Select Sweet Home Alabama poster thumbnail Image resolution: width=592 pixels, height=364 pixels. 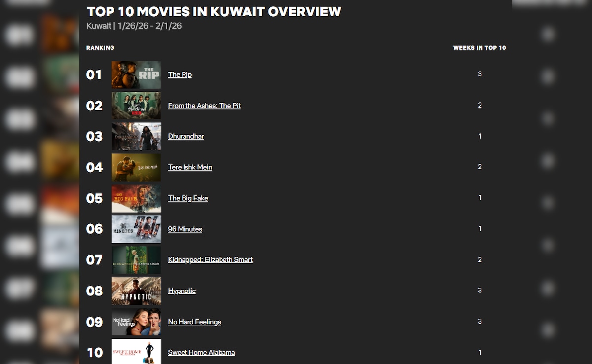click(136, 352)
